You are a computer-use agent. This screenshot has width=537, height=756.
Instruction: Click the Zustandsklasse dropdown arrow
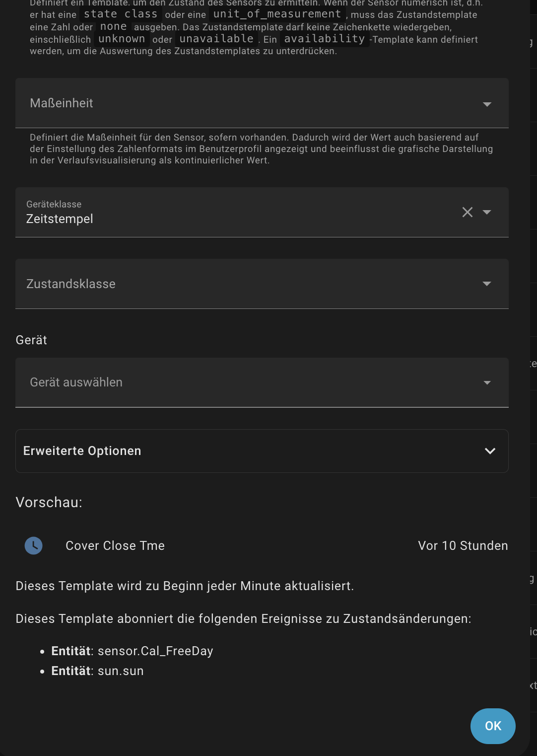[487, 284]
